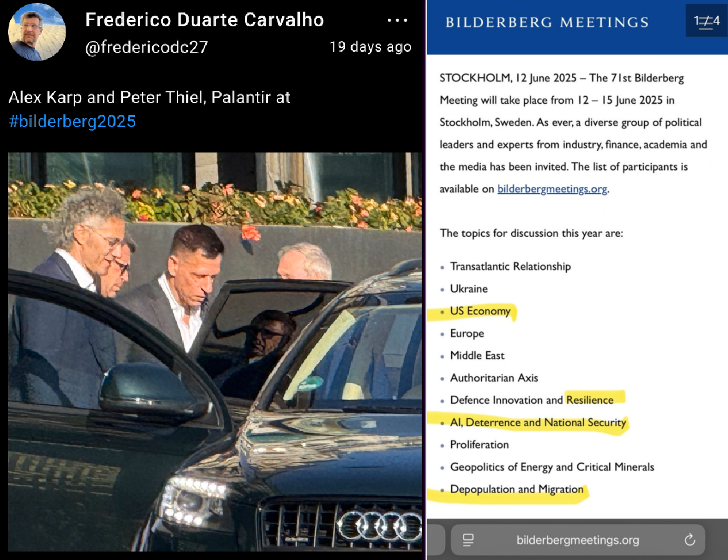This screenshot has width=728, height=560.
Task: Select the 'Geopolitics of Energy and Critical Minerals' item
Action: (x=552, y=467)
